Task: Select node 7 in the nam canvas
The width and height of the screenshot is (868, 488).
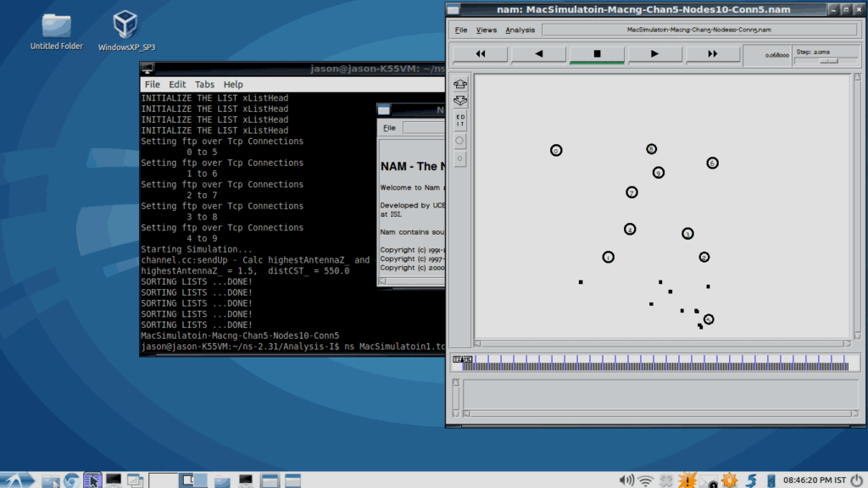Action: pos(632,192)
